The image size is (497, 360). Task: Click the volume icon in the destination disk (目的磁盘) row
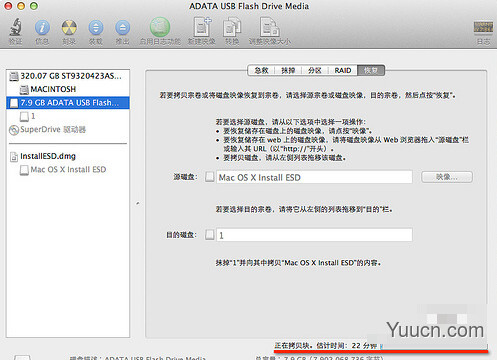(209, 235)
